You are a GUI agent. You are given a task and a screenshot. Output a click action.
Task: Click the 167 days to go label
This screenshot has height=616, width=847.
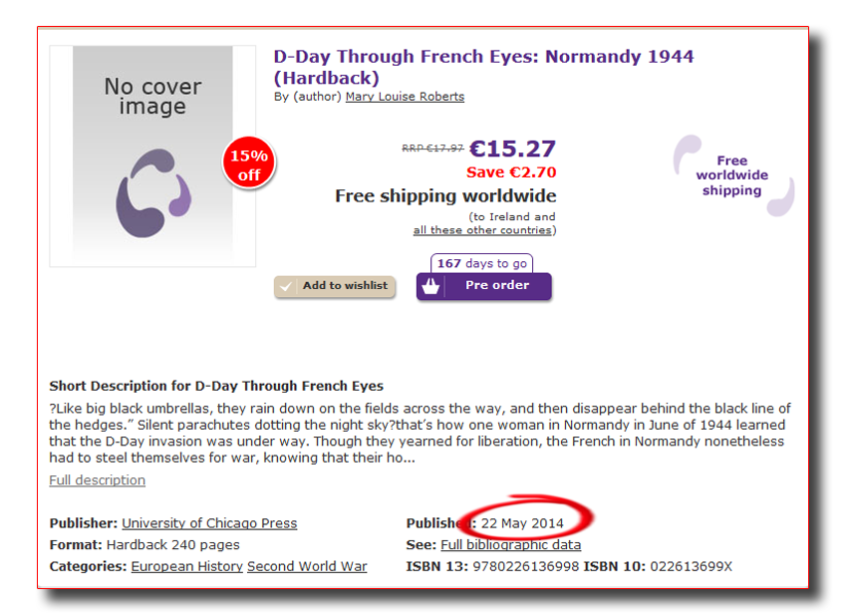click(x=482, y=264)
